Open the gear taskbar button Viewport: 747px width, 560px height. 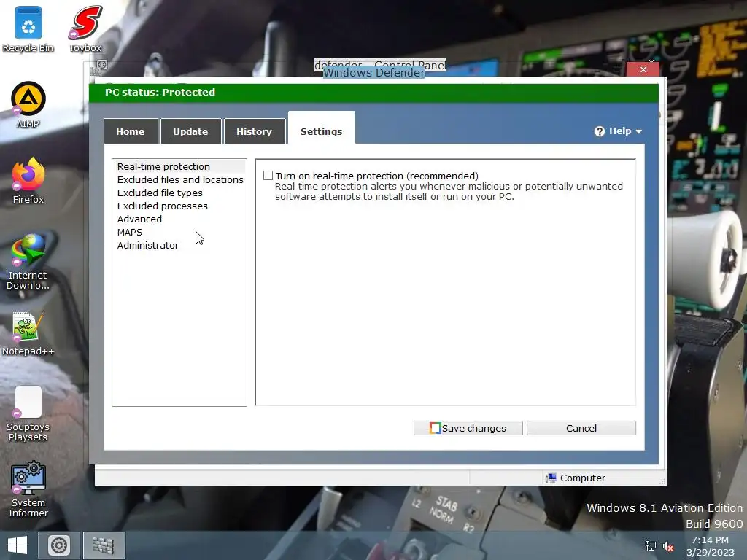pyautogui.click(x=59, y=545)
